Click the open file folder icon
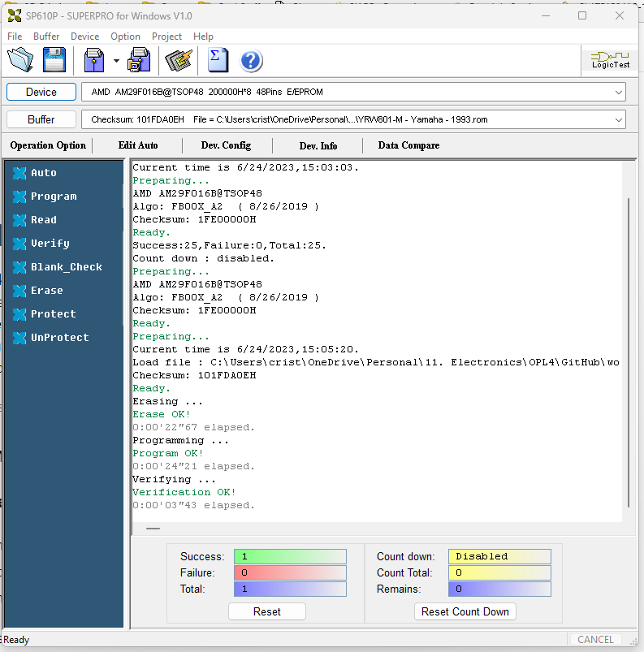Screen dimensions: 644x652 (20, 60)
